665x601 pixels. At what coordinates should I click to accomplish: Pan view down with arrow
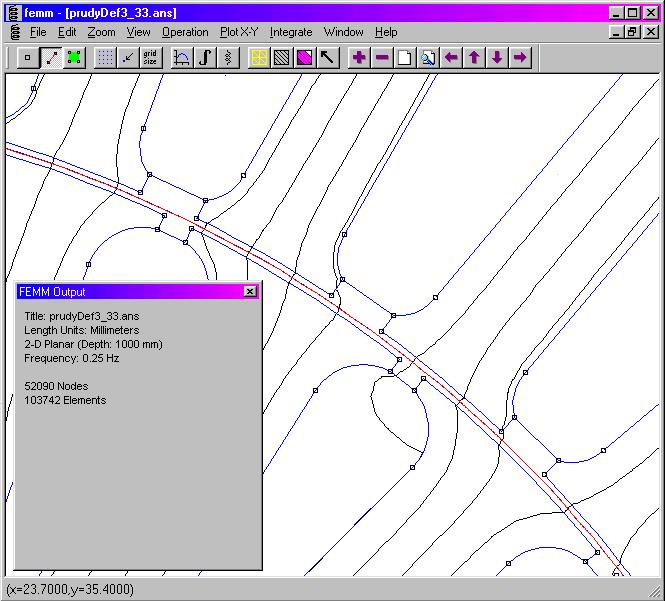(497, 57)
